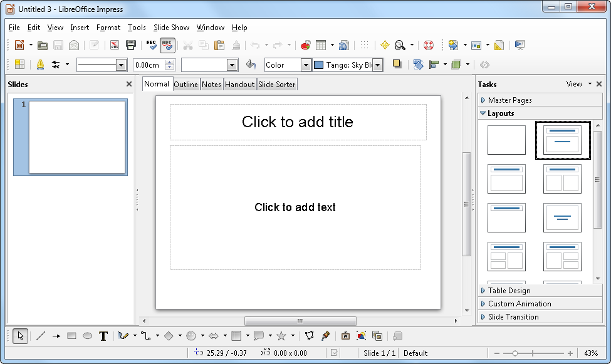
Task: Choose the Line Ends with Arrow tool
Action: point(56,336)
